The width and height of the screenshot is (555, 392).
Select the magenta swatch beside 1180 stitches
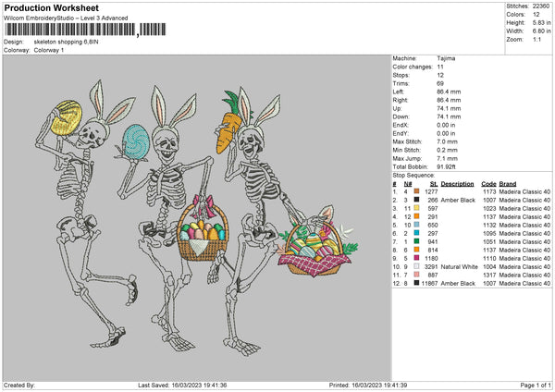click(416, 258)
